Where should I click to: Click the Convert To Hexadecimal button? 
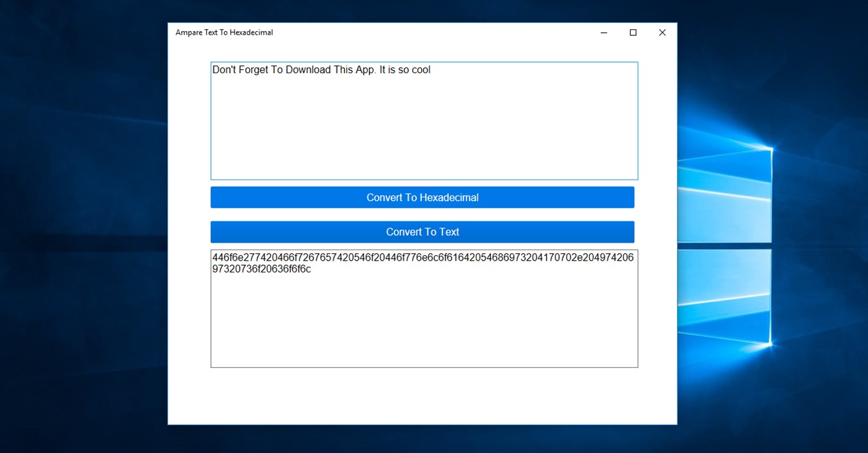tap(423, 197)
